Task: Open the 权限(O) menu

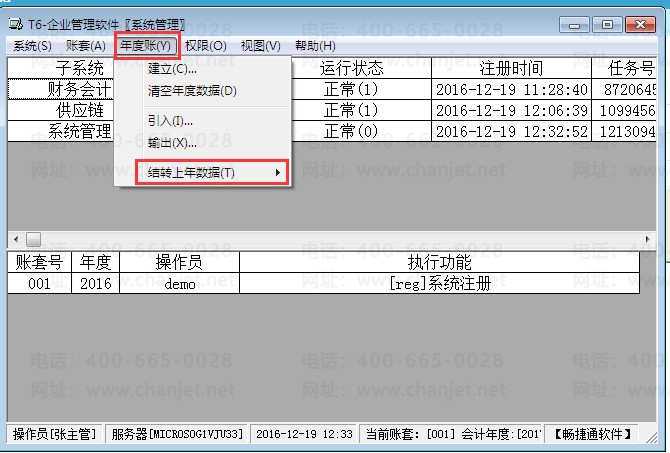Action: point(206,46)
